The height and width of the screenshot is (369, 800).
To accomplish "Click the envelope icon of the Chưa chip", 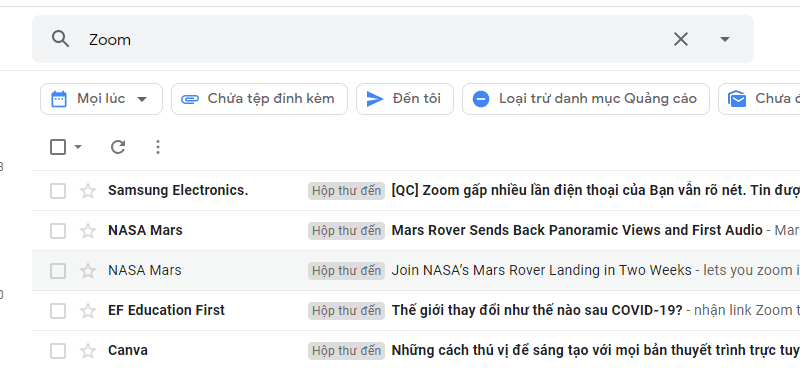I will (x=737, y=99).
